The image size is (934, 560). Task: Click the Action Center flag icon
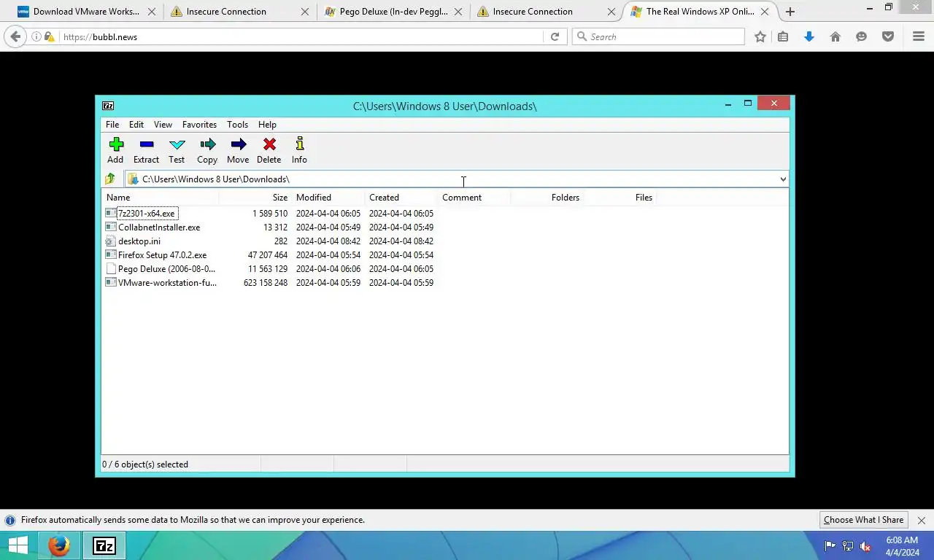(830, 546)
